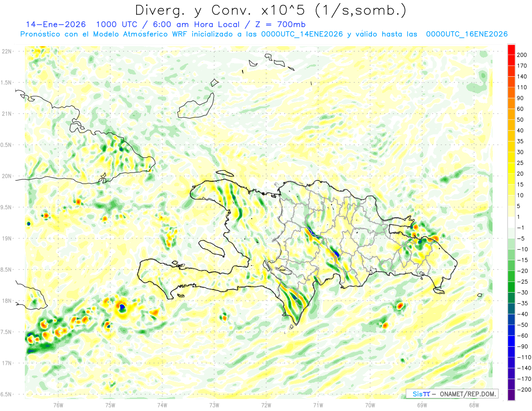532x411 pixels.
Task: Click the colorbar value "170"
Action: click(522, 66)
